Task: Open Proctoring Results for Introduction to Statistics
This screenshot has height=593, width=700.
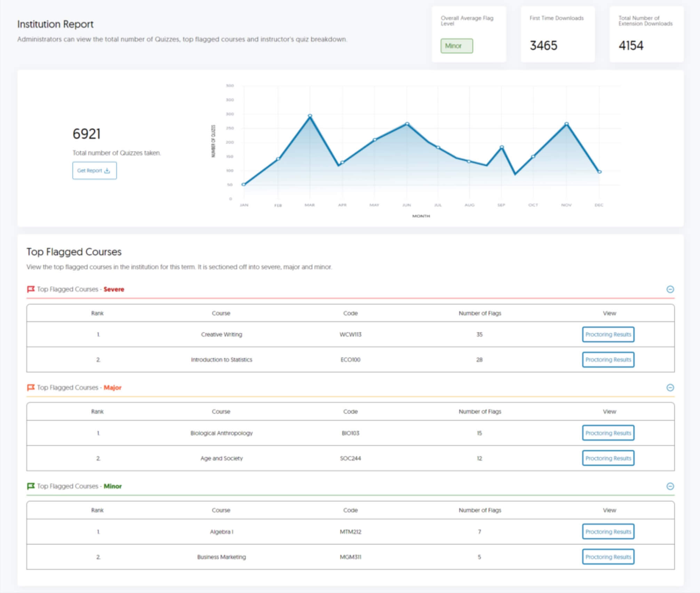Action: coord(608,359)
